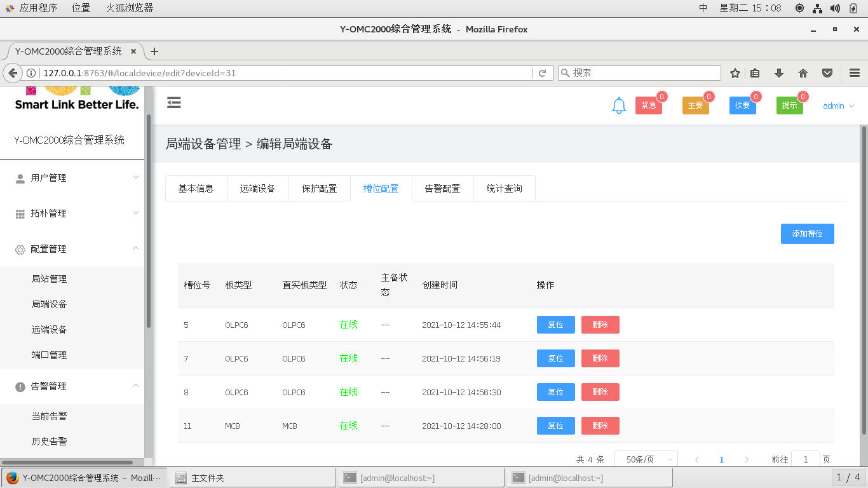Switch to the 基本信息 tab
Viewport: 868px width, 488px height.
pyautogui.click(x=196, y=189)
